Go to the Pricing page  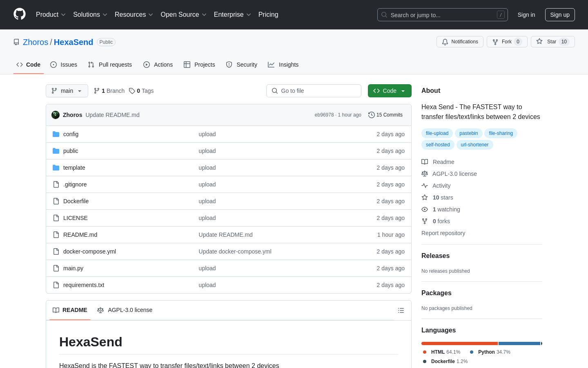(x=268, y=15)
